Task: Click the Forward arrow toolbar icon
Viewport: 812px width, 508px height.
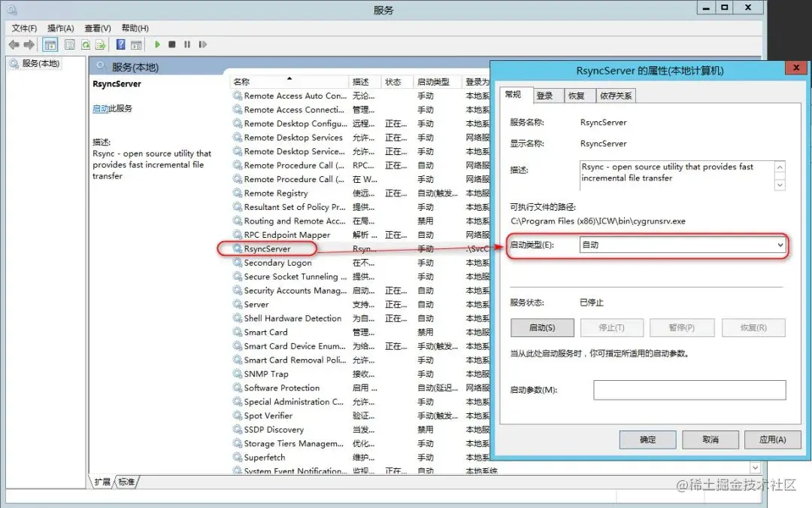Action: click(x=29, y=44)
